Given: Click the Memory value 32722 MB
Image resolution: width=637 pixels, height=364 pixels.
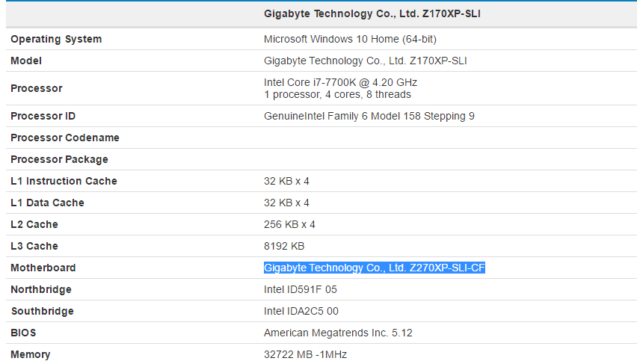Looking at the screenshot, I should [305, 354].
